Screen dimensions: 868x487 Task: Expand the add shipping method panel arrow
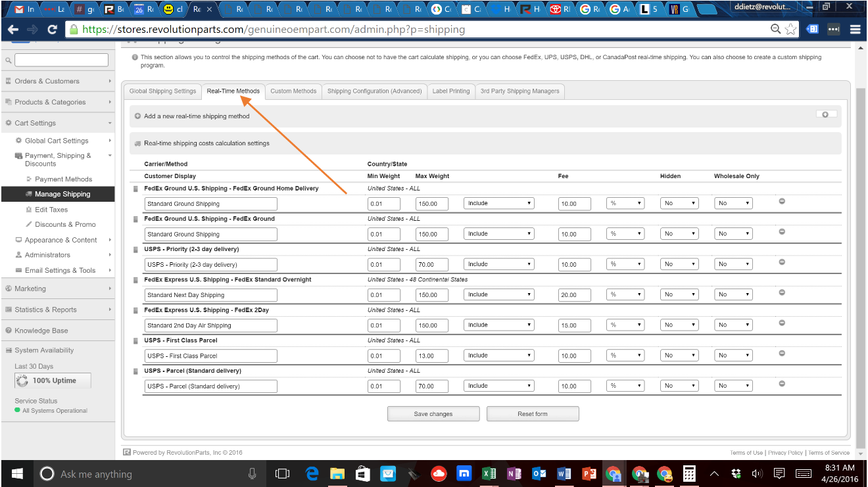826,114
